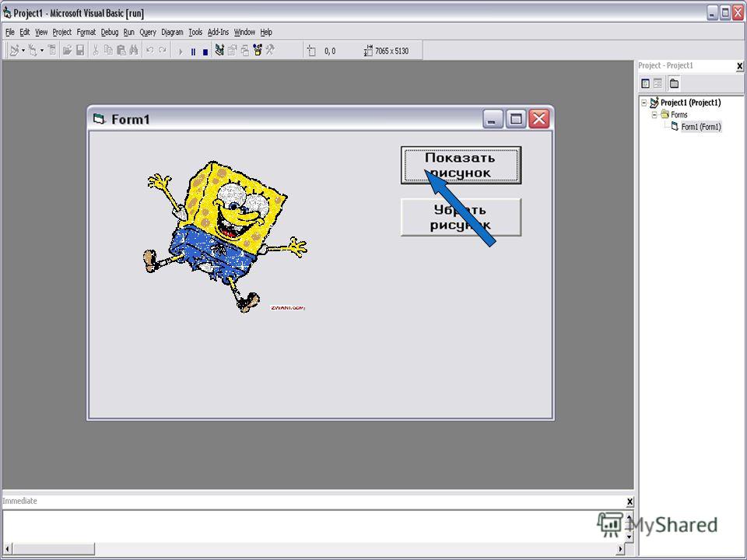Open the Add-Ins menu
This screenshot has width=747, height=560.
(x=218, y=33)
